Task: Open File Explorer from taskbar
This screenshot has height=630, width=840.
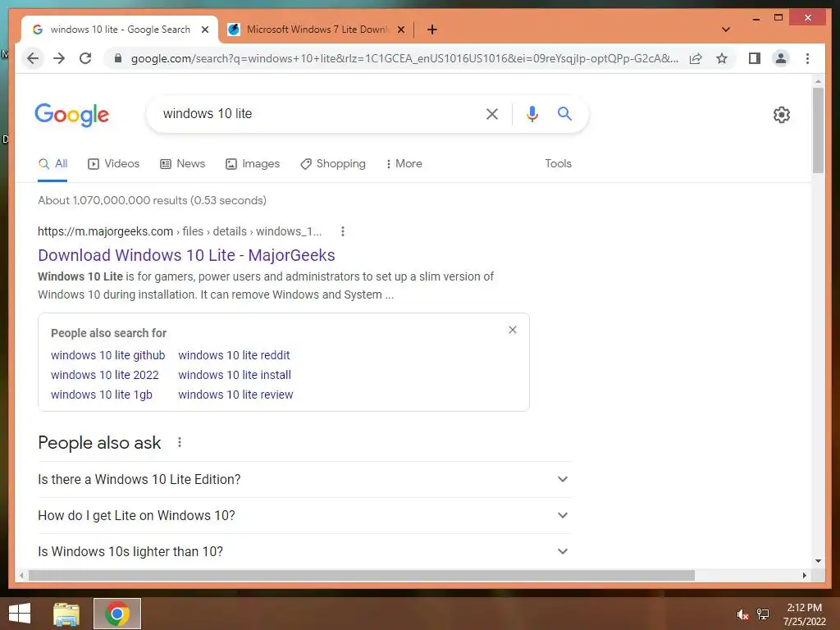Action: tap(66, 614)
